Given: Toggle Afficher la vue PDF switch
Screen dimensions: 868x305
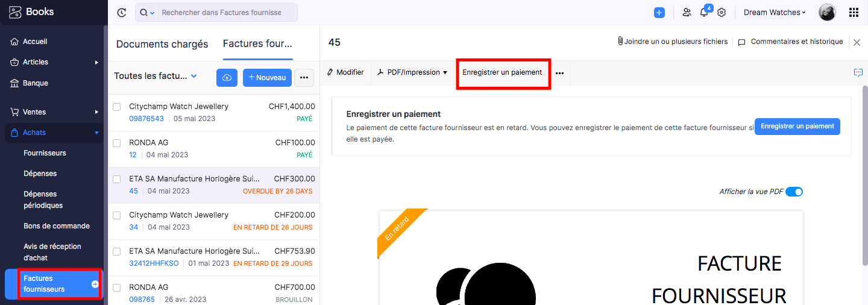Looking at the screenshot, I should pos(794,192).
